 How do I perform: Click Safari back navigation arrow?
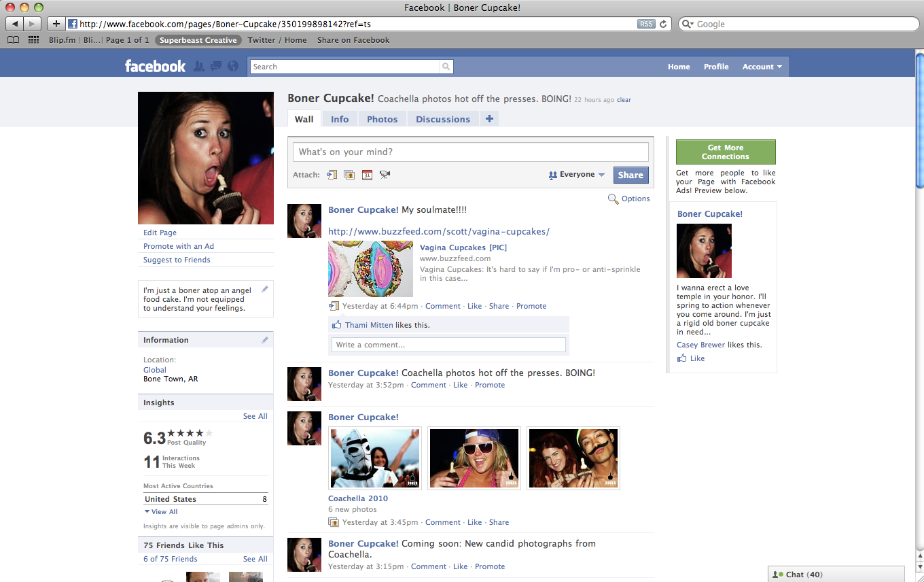[15, 24]
